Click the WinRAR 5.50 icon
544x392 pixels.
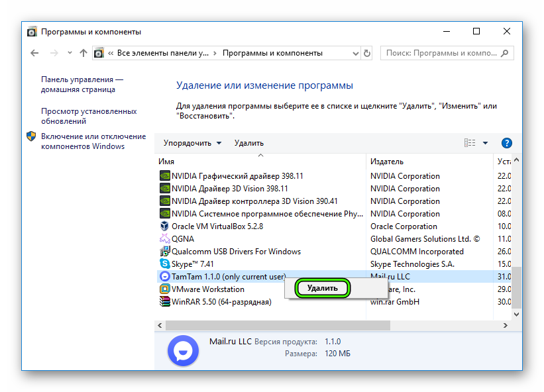[164, 302]
